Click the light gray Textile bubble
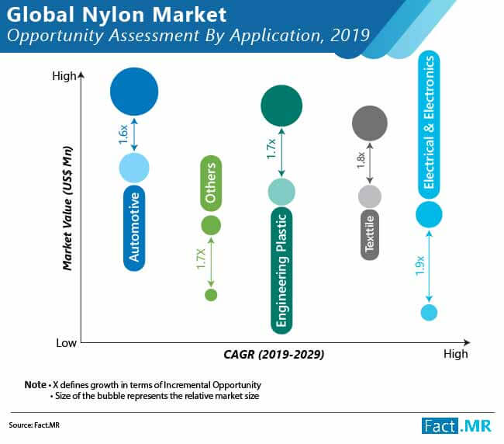This screenshot has width=504, height=444. pos(370,197)
